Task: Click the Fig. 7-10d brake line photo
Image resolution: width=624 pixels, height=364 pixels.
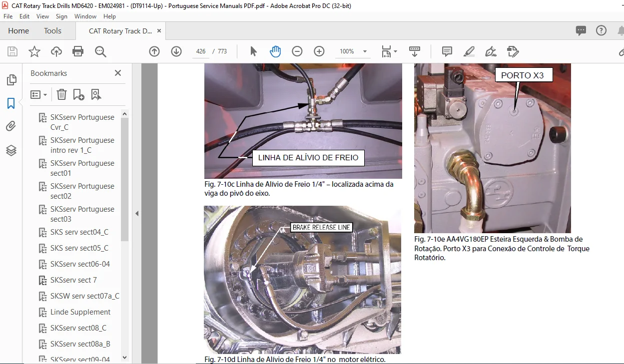Action: [x=302, y=280]
